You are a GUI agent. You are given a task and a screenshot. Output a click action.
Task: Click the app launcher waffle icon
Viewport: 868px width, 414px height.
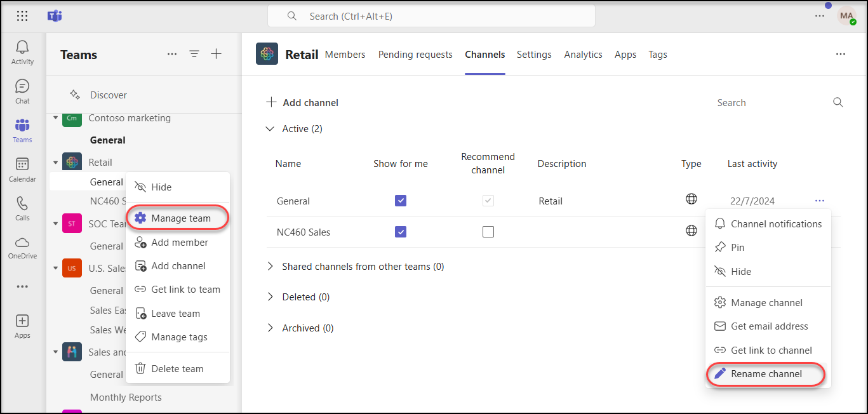point(22,16)
